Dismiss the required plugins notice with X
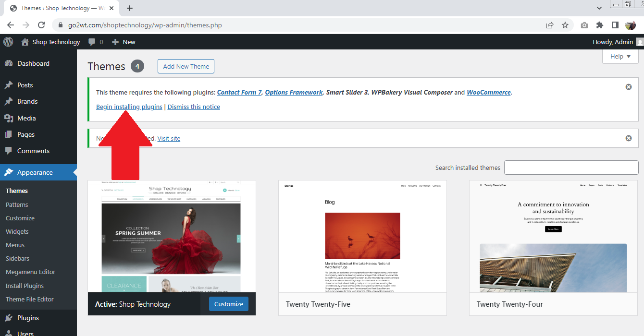 click(628, 87)
